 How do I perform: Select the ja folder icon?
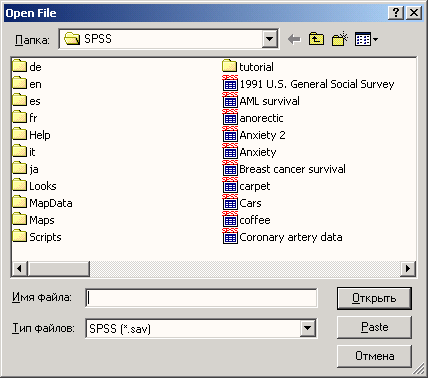tap(20, 168)
